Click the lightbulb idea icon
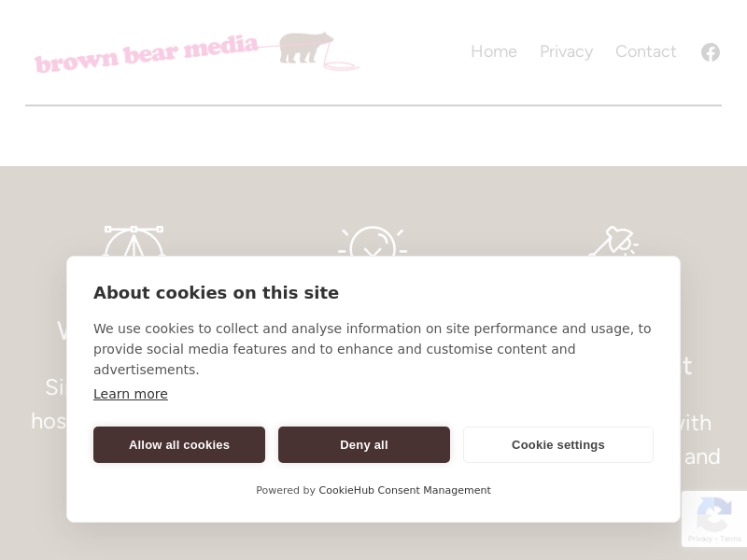The width and height of the screenshot is (747, 560). tap(373, 243)
